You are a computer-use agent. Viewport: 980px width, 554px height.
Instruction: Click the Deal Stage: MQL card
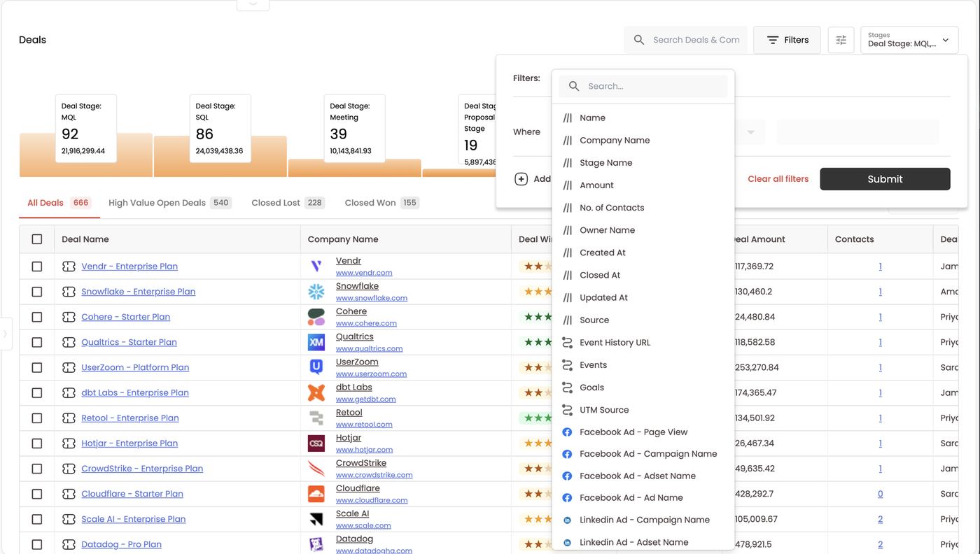click(85, 129)
